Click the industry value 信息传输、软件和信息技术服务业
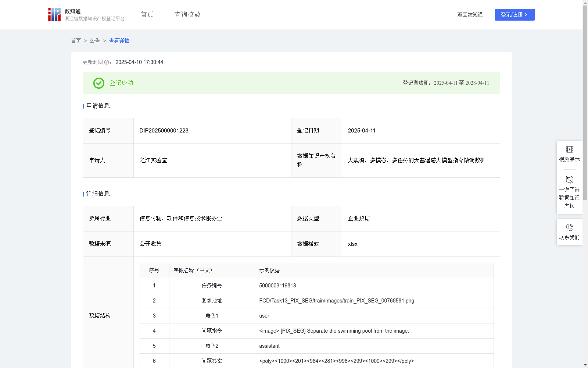This screenshot has height=368, width=588. pyautogui.click(x=181, y=219)
